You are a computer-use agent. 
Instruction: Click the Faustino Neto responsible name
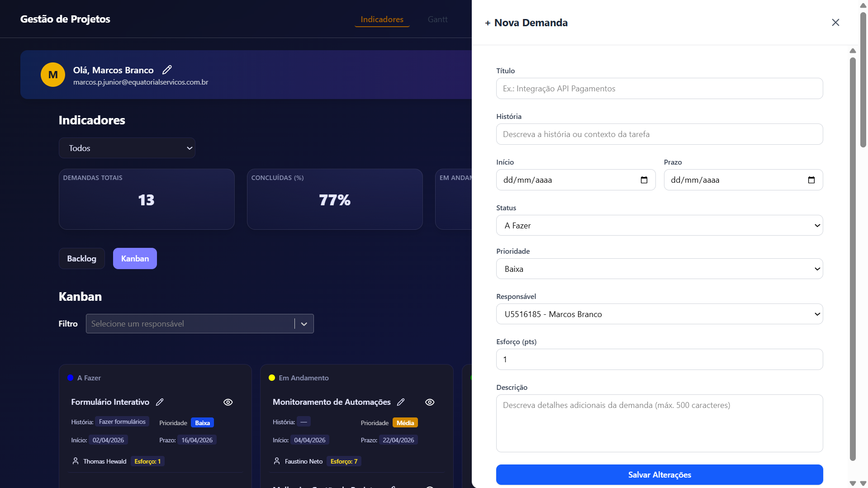(304, 461)
